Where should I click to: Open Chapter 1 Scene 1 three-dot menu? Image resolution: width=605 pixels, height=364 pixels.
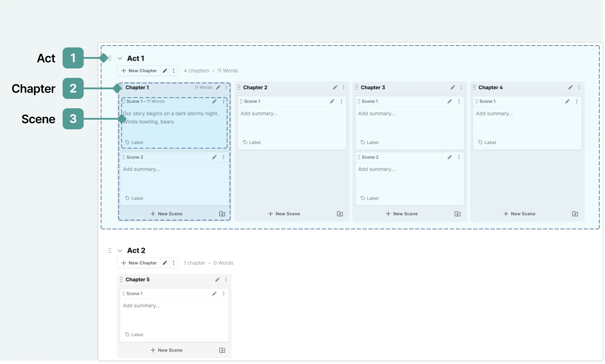tap(224, 101)
